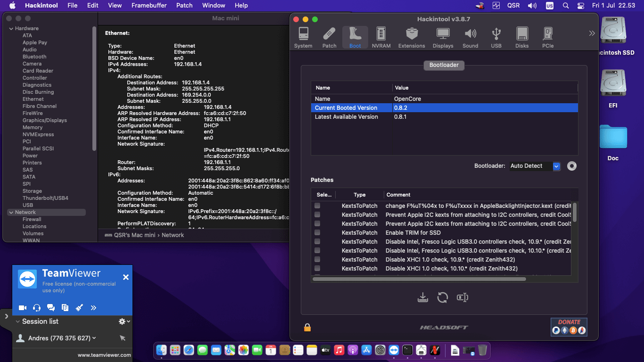This screenshot has height=362, width=644.
Task: Open the USB section in Hackintool
Action: tap(496, 38)
